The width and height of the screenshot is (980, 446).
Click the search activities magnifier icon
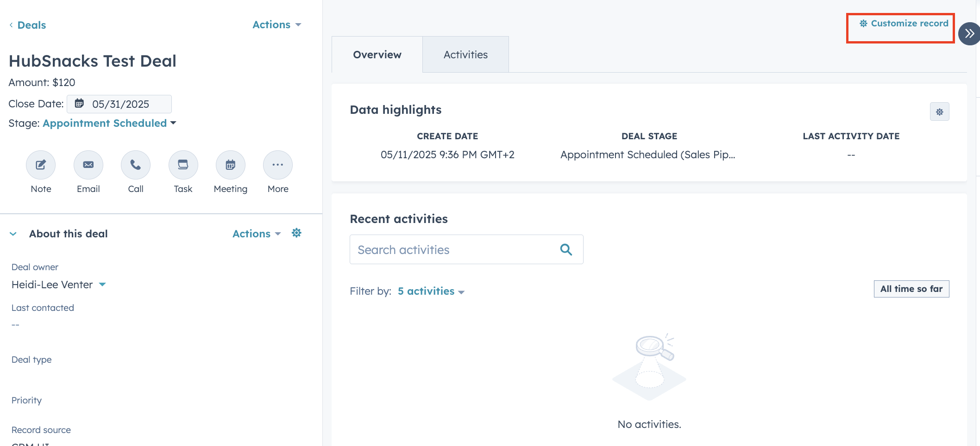pos(566,249)
